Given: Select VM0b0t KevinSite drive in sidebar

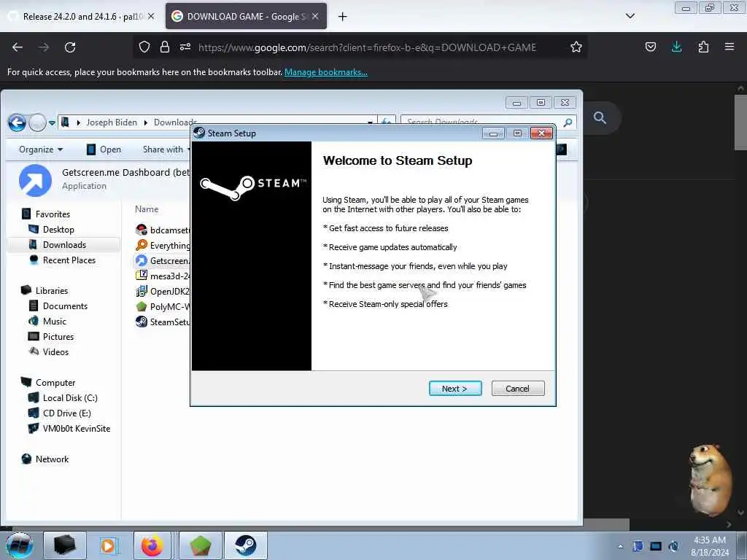Looking at the screenshot, I should click(76, 429).
